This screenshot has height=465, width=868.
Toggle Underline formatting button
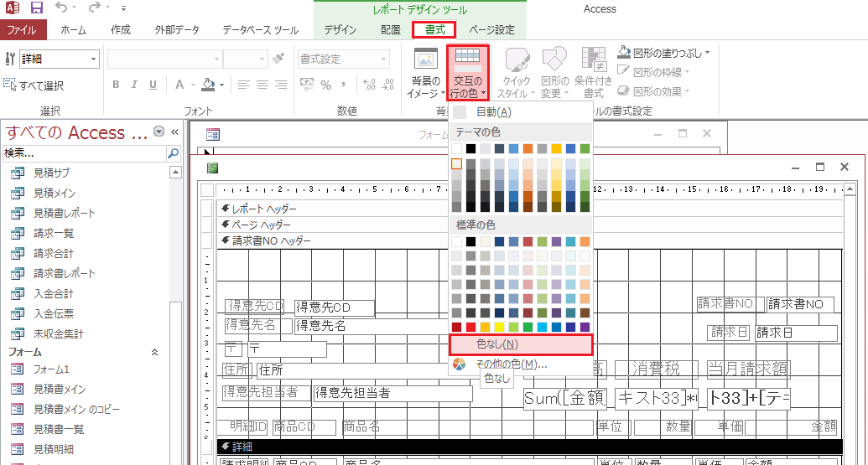click(155, 85)
